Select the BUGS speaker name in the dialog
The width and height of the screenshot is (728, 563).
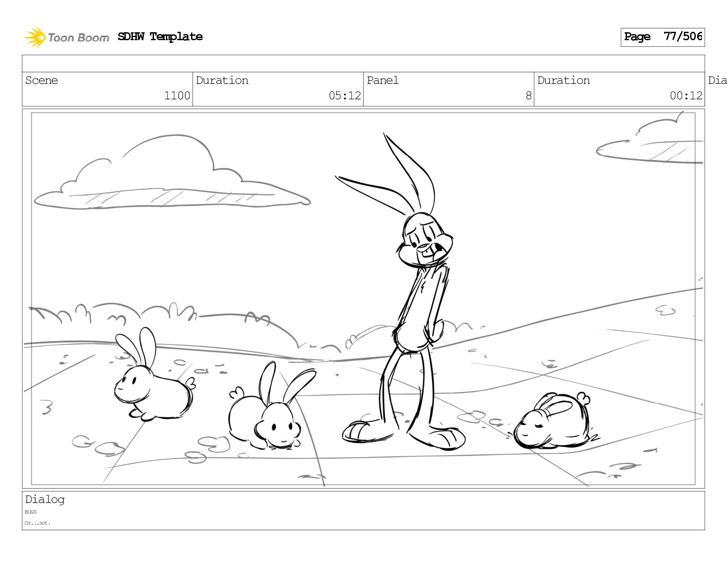click(x=30, y=512)
